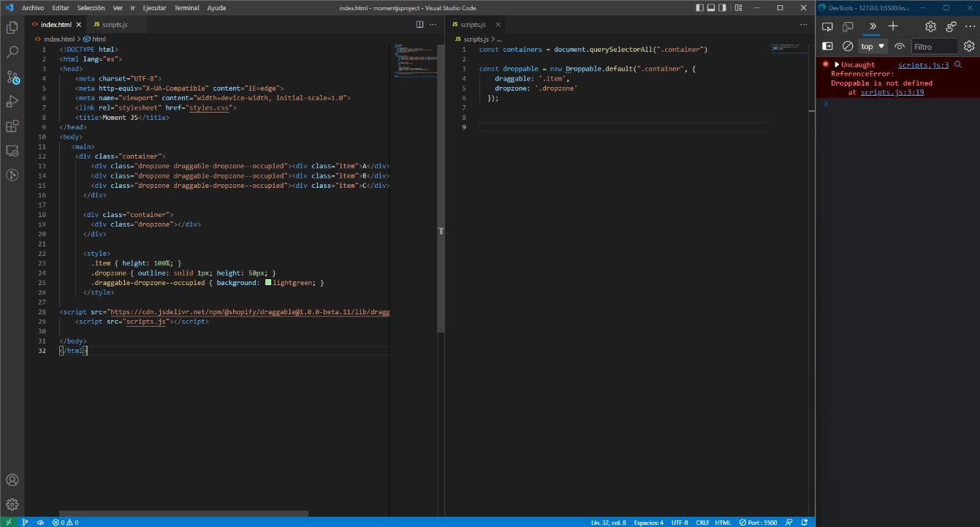980x527 pixels.
Task: Open the Search panel in VS Code
Action: point(12,52)
